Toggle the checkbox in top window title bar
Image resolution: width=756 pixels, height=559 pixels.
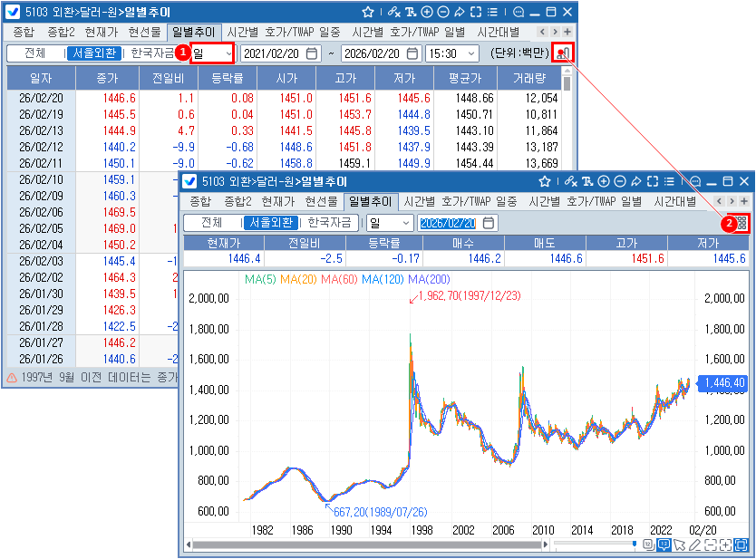13,12
